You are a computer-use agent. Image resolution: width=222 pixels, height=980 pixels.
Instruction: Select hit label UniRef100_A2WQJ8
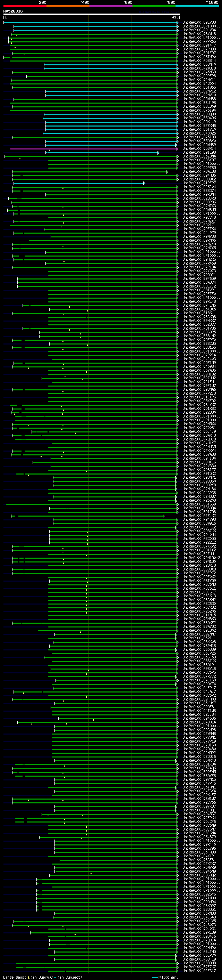pos(199,68)
